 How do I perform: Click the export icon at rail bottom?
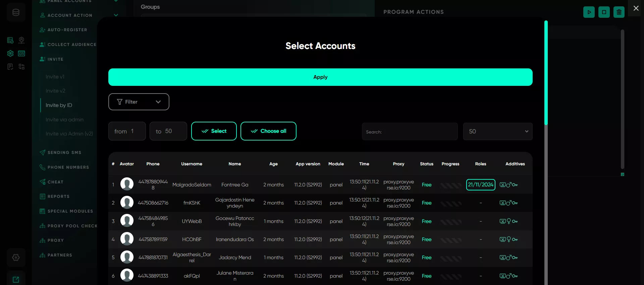tap(16, 279)
